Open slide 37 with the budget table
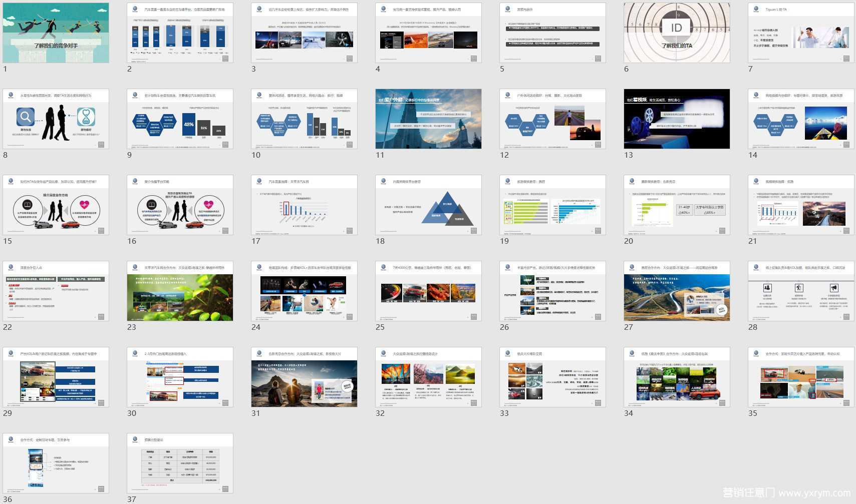The height and width of the screenshot is (504, 856). click(180, 463)
